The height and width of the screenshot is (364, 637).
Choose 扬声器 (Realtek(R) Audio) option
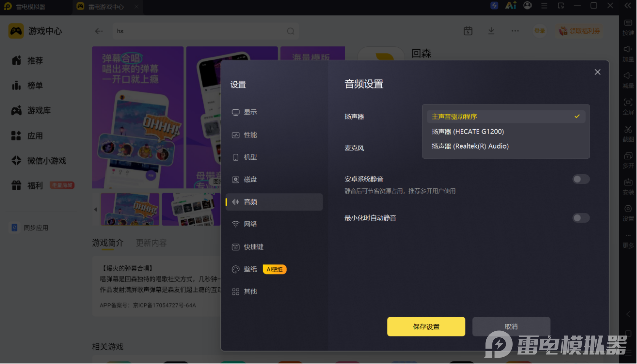point(506,146)
